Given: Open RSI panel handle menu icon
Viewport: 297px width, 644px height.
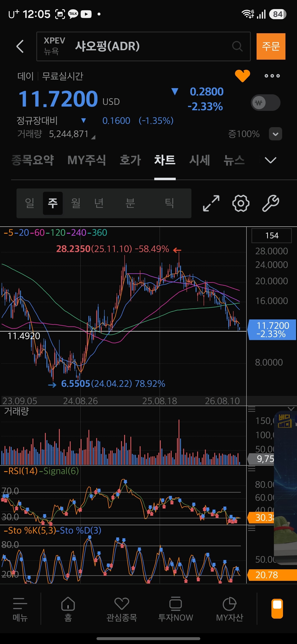Looking at the screenshot, I should (x=252, y=469).
